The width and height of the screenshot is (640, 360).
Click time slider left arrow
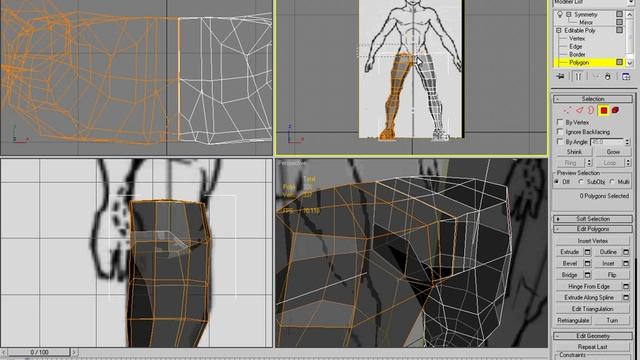click(x=4, y=352)
